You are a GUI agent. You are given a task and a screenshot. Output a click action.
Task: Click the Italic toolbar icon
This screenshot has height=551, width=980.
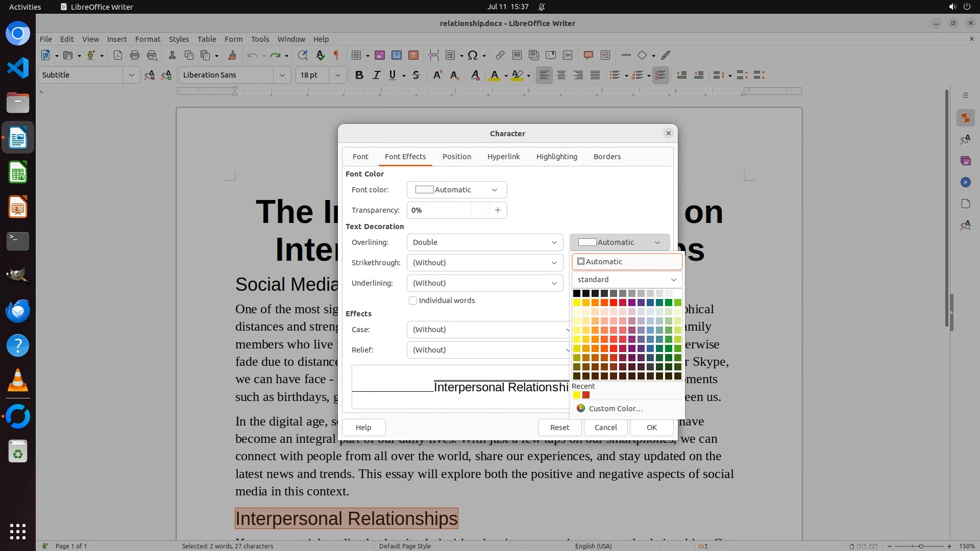click(x=376, y=75)
